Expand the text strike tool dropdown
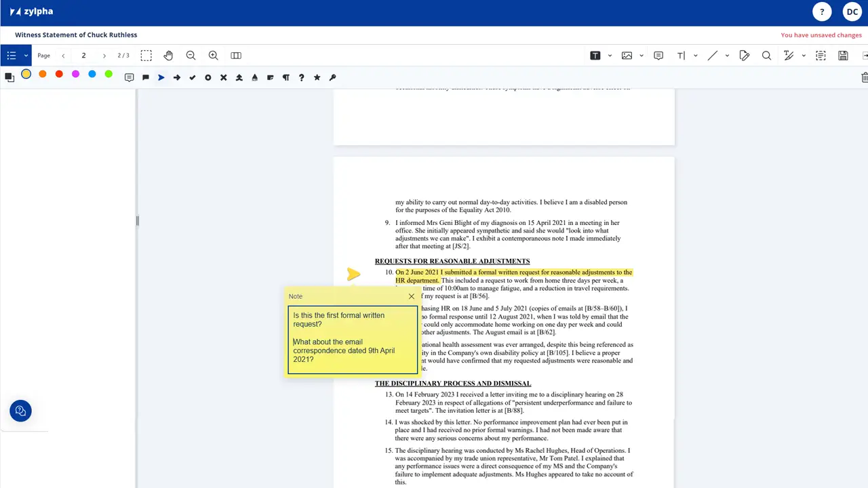 tap(804, 56)
